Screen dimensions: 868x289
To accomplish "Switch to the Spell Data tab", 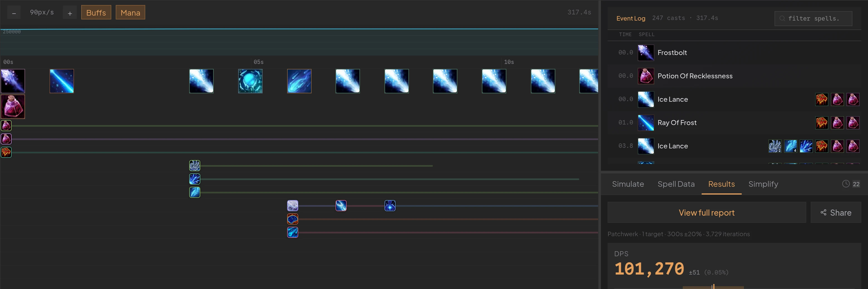I will click(676, 184).
